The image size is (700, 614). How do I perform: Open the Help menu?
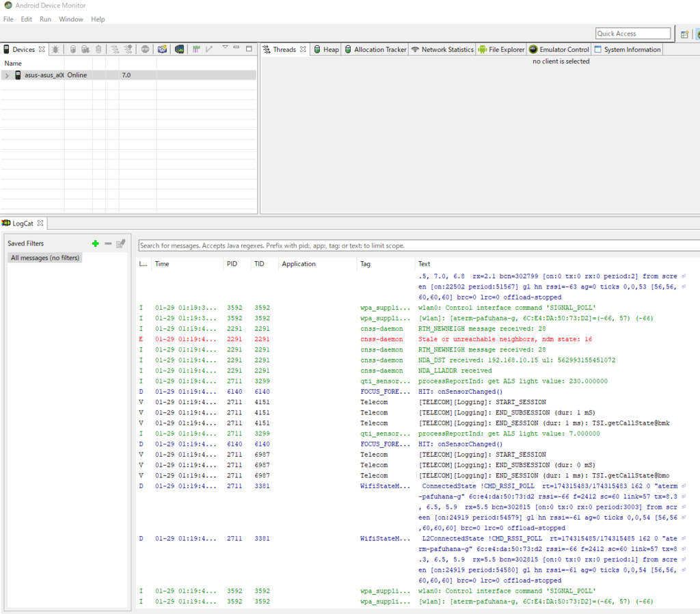[98, 19]
